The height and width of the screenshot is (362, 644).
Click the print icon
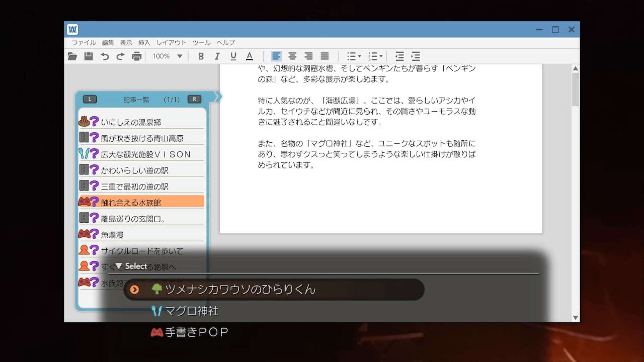click(137, 56)
